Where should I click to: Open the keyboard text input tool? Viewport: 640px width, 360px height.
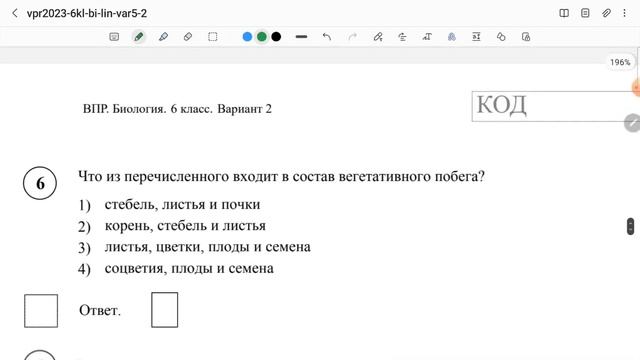[x=114, y=37]
